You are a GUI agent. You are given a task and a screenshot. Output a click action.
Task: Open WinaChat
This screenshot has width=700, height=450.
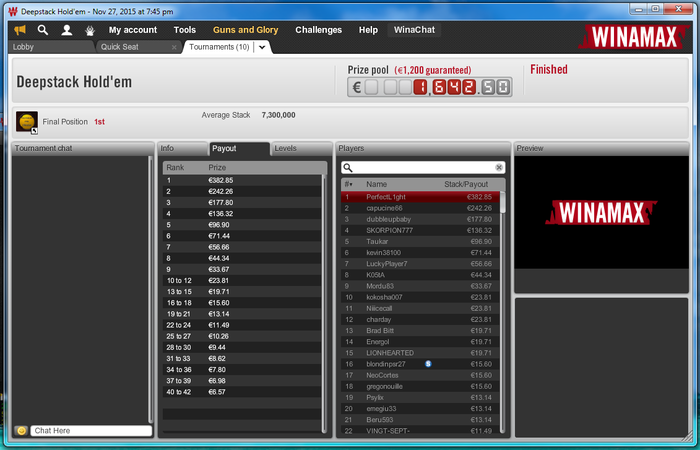(414, 30)
